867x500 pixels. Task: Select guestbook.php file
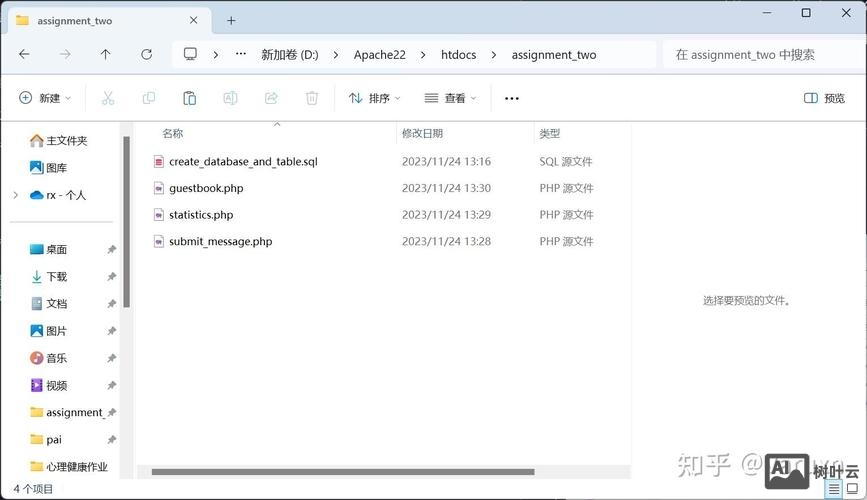206,188
